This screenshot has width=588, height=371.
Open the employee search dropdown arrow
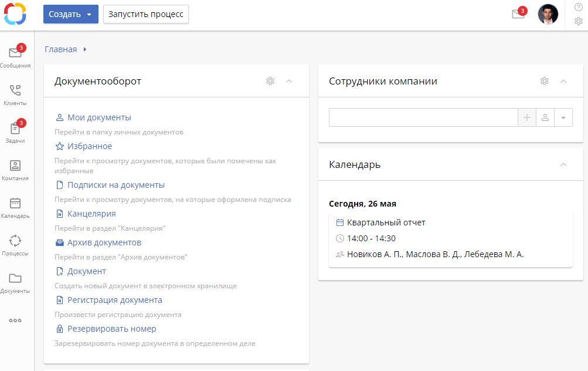coord(563,117)
